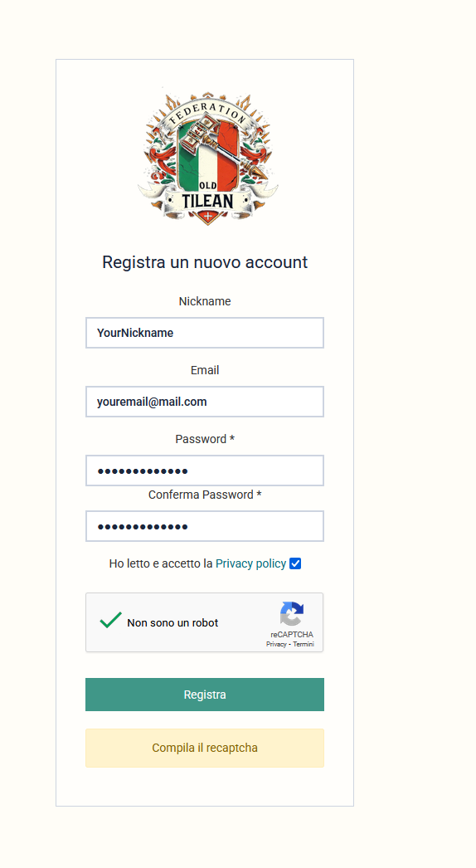476x868 pixels.
Task: Click the green reCAPTCHA checkmark
Action: pyautogui.click(x=110, y=619)
